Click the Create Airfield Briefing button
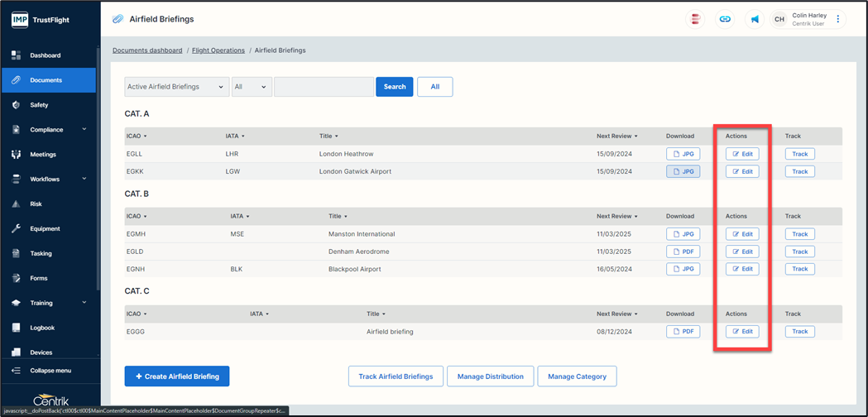This screenshot has height=417, width=868. point(177,376)
